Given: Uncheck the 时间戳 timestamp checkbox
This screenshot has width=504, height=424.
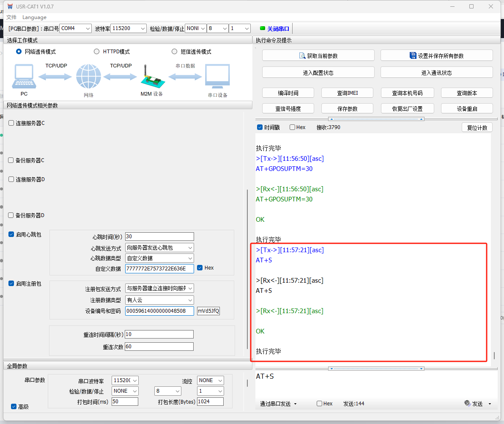Looking at the screenshot, I should pyautogui.click(x=260, y=127).
